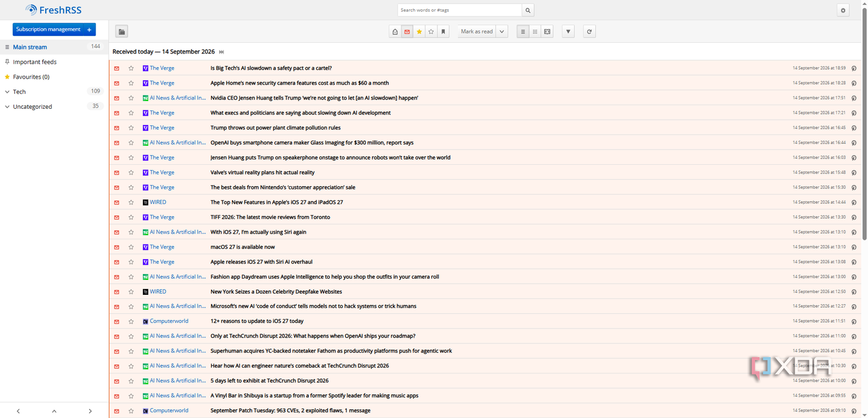Viewport: 868px width, 418px height.
Task: Star the 'Fashion app Daydream' article
Action: coord(131,277)
